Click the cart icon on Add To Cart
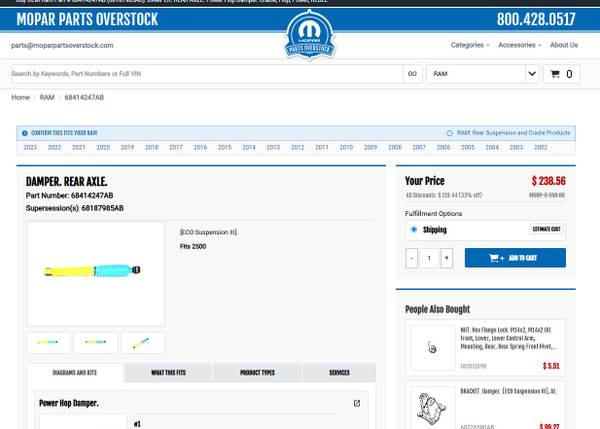This screenshot has width=600, height=429. [494, 258]
